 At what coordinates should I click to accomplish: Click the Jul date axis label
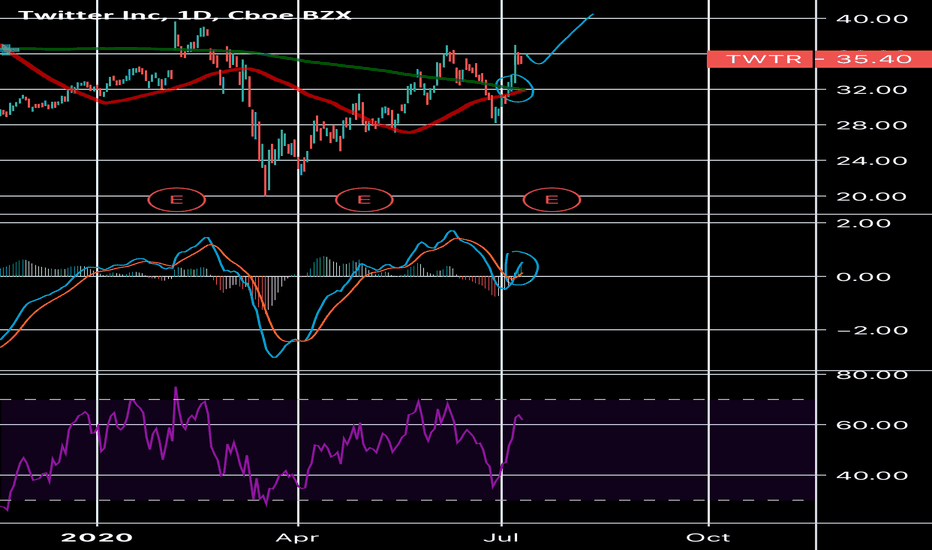(x=501, y=538)
